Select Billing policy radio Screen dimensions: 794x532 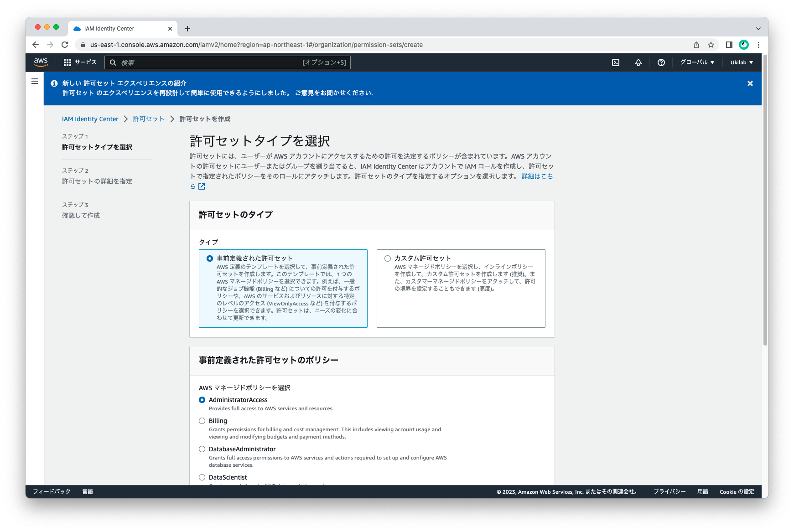[202, 421]
